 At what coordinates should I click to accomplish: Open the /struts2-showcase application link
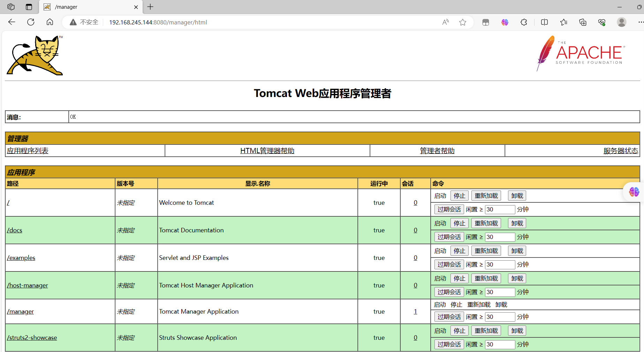32,338
